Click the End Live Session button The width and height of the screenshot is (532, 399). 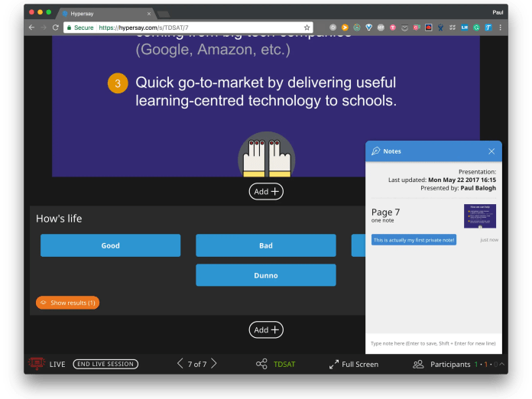point(105,364)
